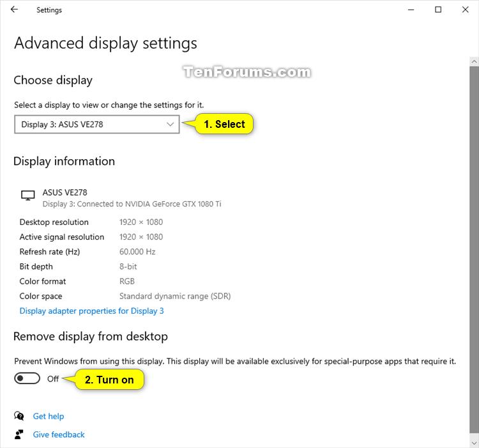Open Display adapter properties for Display 3

pyautogui.click(x=91, y=311)
